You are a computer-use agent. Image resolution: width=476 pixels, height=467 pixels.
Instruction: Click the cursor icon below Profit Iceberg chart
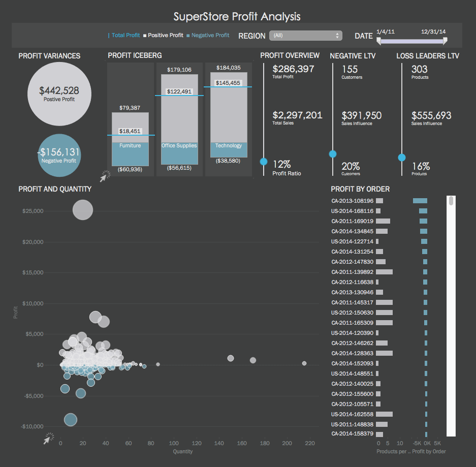105,176
